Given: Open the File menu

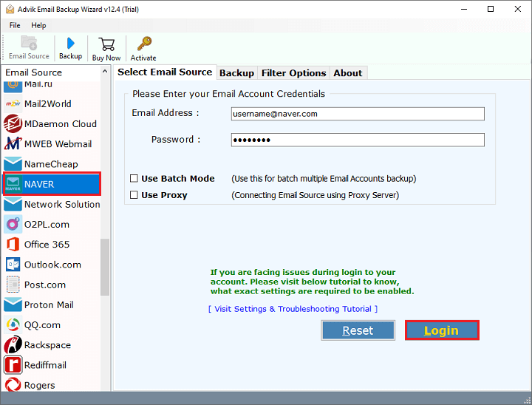Looking at the screenshot, I should click(x=15, y=25).
